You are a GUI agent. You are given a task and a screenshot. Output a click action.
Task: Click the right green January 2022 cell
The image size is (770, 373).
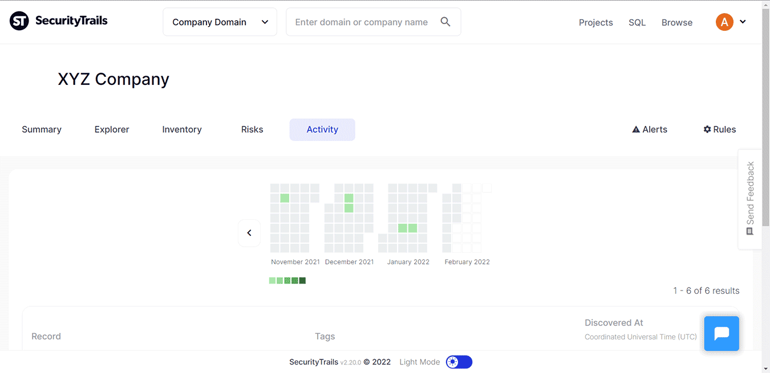pos(412,228)
